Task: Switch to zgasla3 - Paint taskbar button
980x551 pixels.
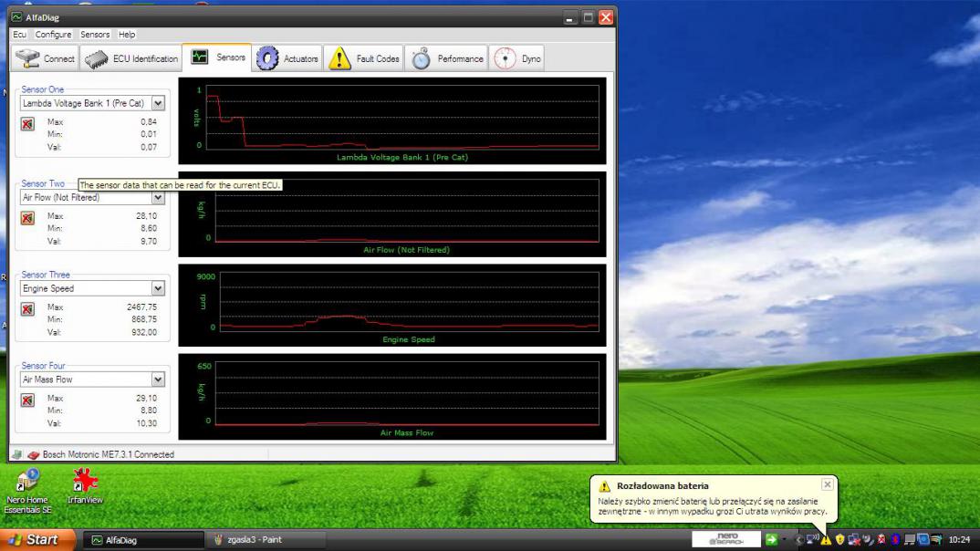Action: (265, 540)
